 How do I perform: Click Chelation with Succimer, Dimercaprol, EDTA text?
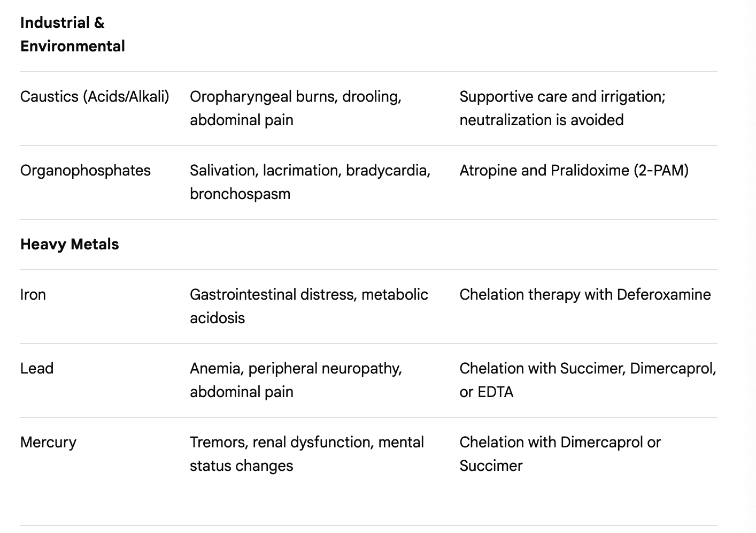coord(587,368)
